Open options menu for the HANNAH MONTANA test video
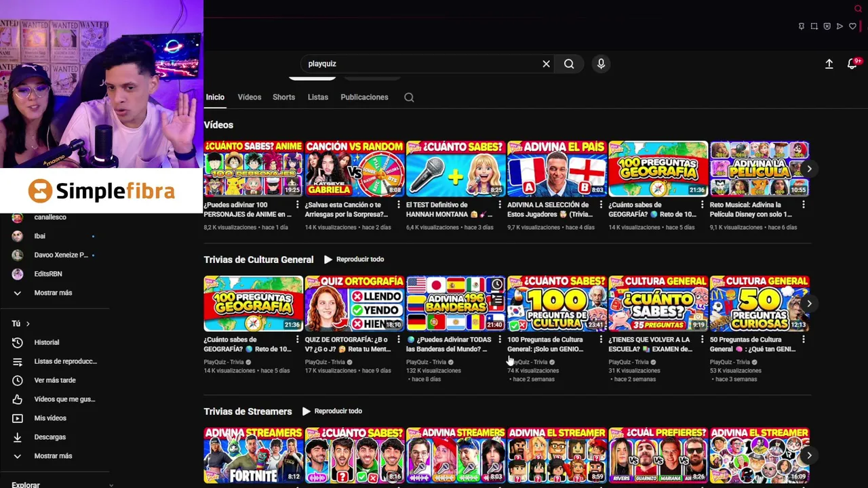The image size is (868, 488). [x=500, y=205]
